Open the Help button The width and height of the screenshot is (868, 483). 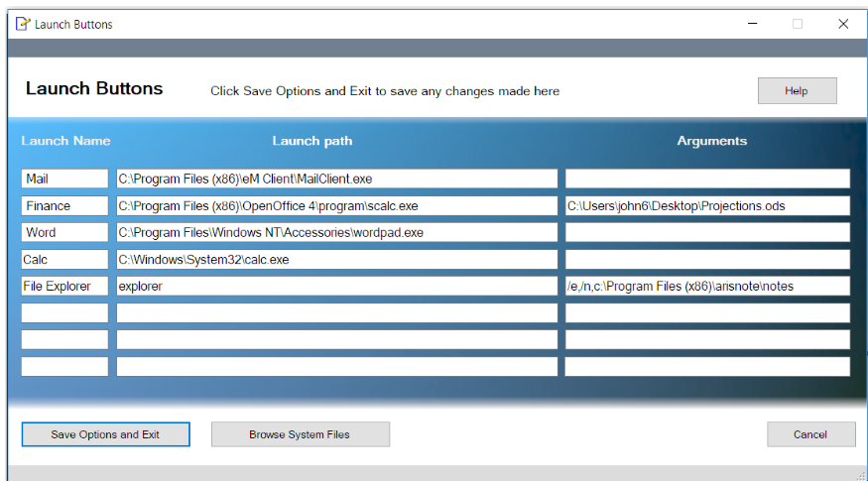click(x=798, y=90)
